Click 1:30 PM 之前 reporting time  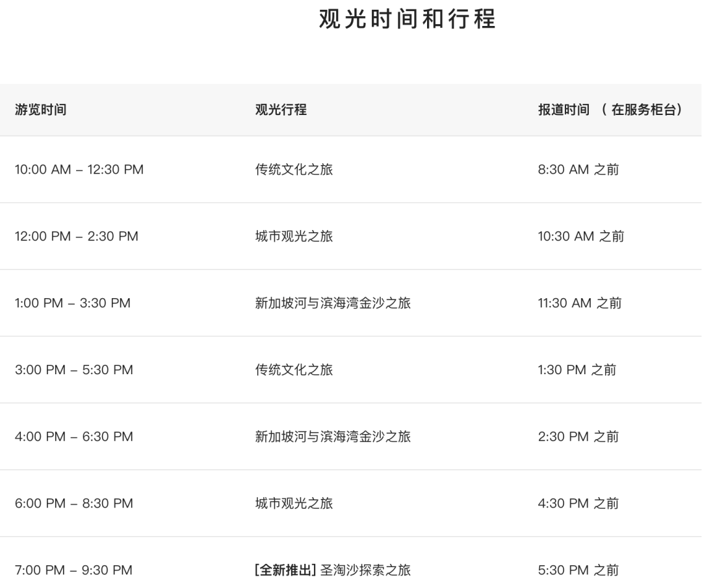pos(577,370)
